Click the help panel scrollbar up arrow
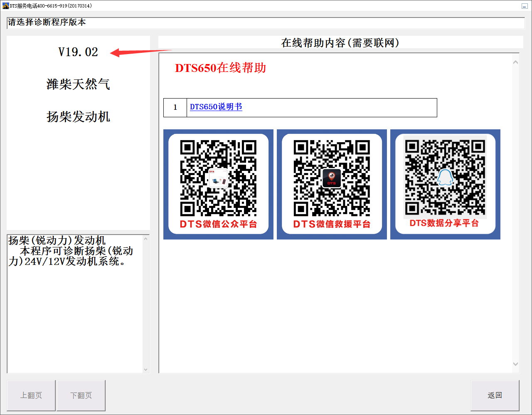532x415 pixels. click(x=515, y=62)
